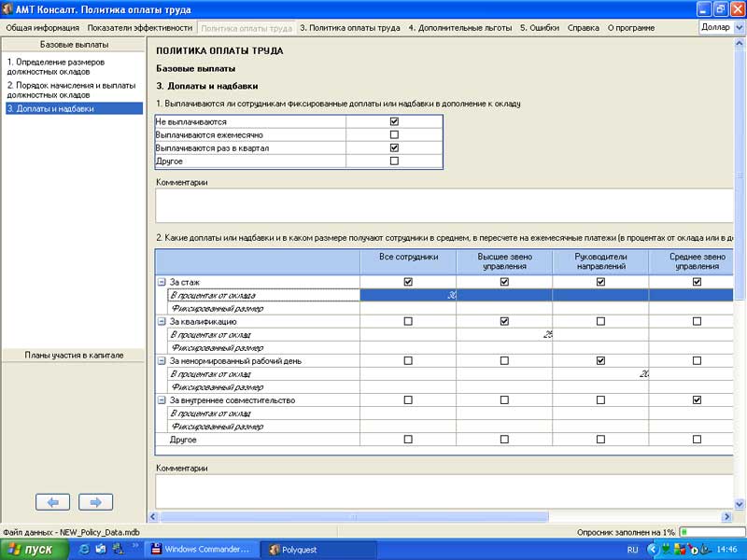The height and width of the screenshot is (560, 747).
Task: Collapse the 'За стаж' row group
Action: pyautogui.click(x=161, y=282)
